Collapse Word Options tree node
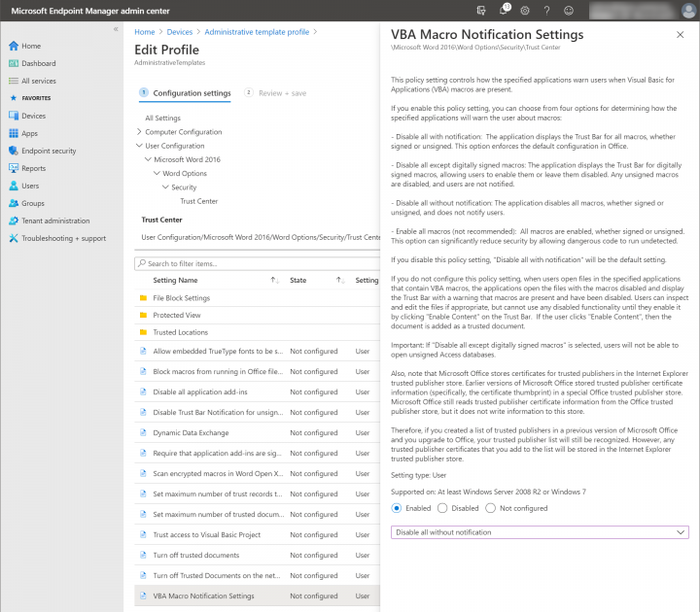 (157, 173)
